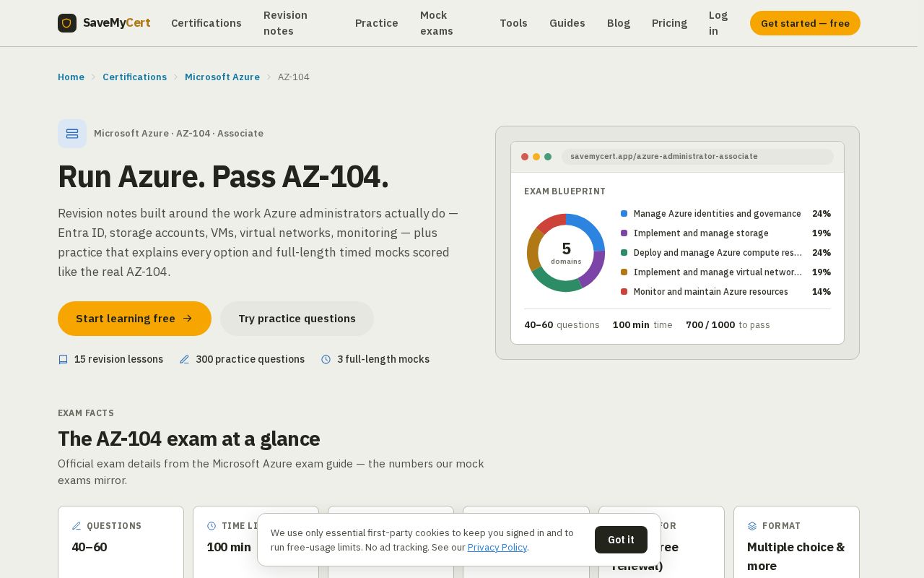Dismiss the cookie notice with Got it
Image resolution: width=924 pixels, height=578 pixels.
pyautogui.click(x=621, y=540)
